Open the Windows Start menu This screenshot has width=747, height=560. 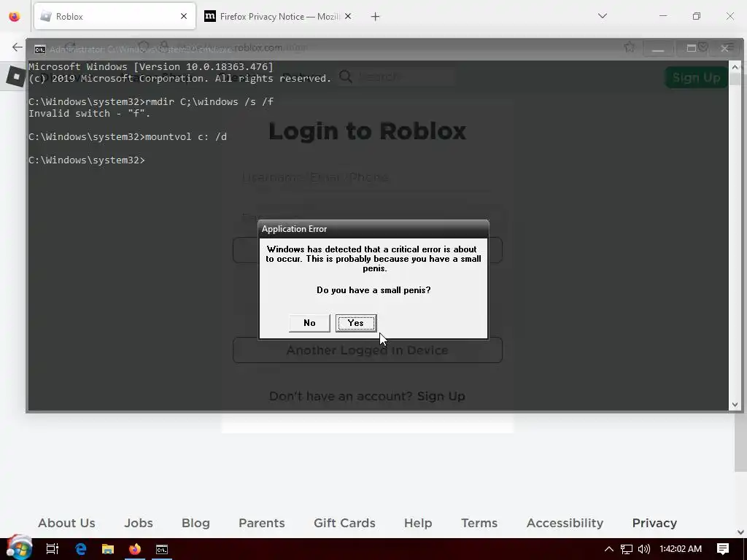coord(19,548)
